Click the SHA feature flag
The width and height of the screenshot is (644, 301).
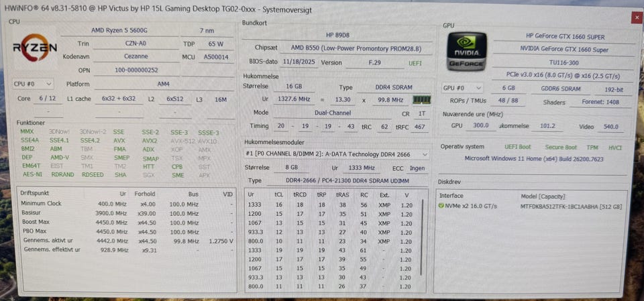120,174
